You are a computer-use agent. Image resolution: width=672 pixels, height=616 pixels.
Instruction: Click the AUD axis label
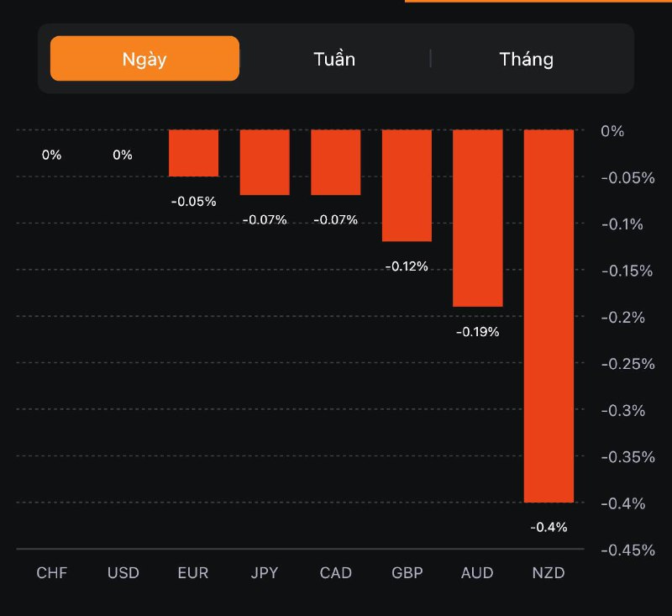(x=478, y=573)
